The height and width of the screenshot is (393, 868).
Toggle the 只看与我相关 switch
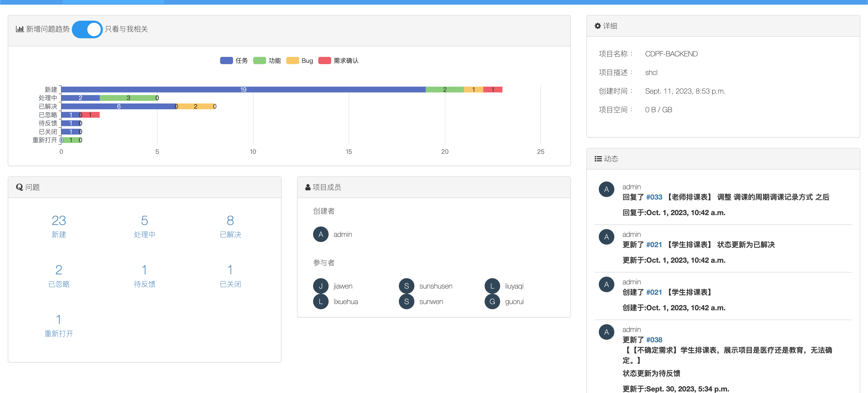[87, 29]
